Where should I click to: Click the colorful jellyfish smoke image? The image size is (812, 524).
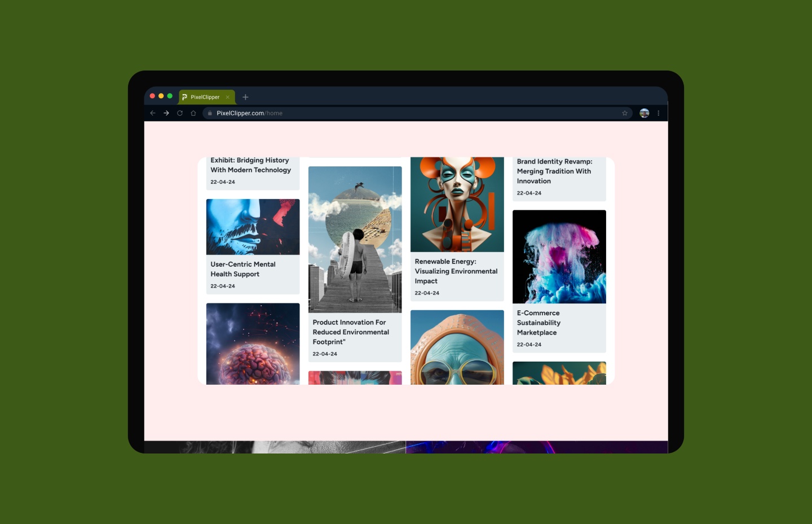[x=559, y=257]
